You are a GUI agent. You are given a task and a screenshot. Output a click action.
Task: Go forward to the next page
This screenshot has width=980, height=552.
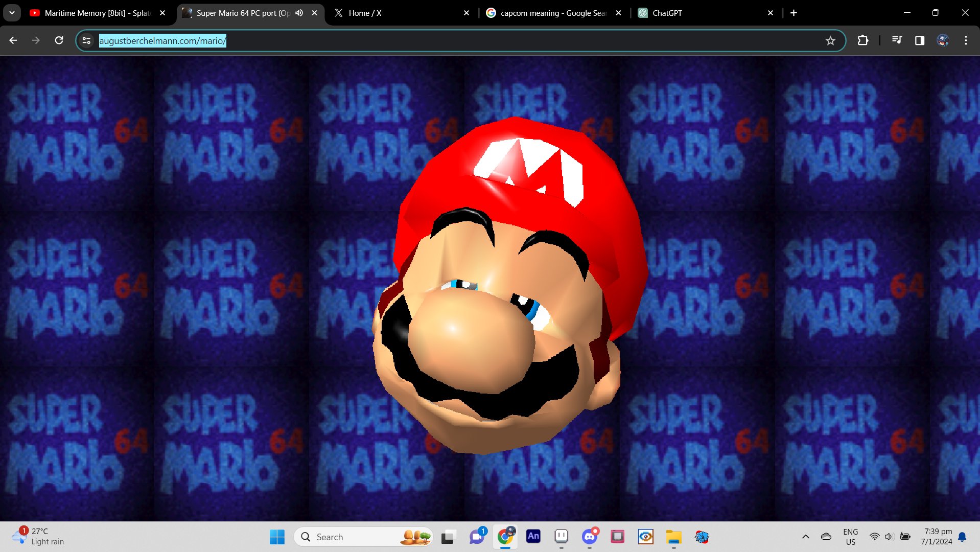36,40
